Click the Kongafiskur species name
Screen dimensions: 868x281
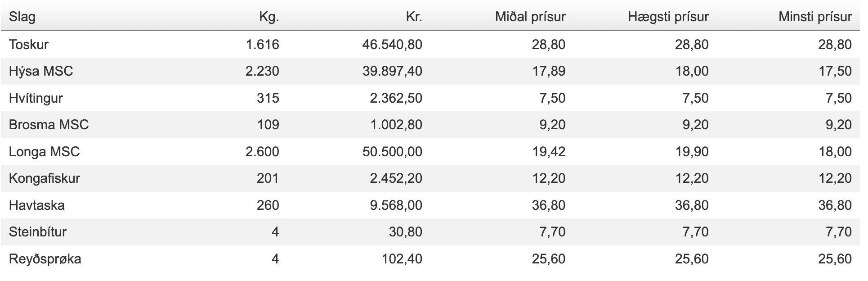tap(45, 178)
